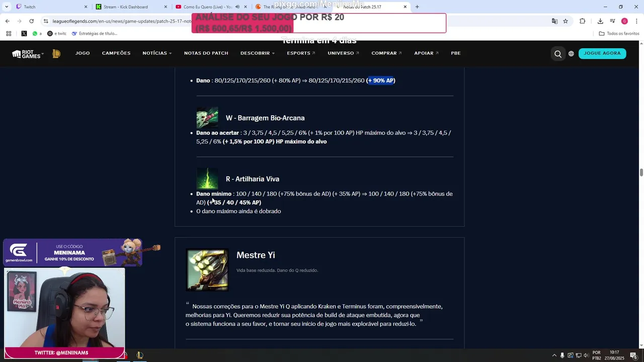Mute audio on the YouTube tab
This screenshot has width=644, height=362.
(x=237, y=7)
